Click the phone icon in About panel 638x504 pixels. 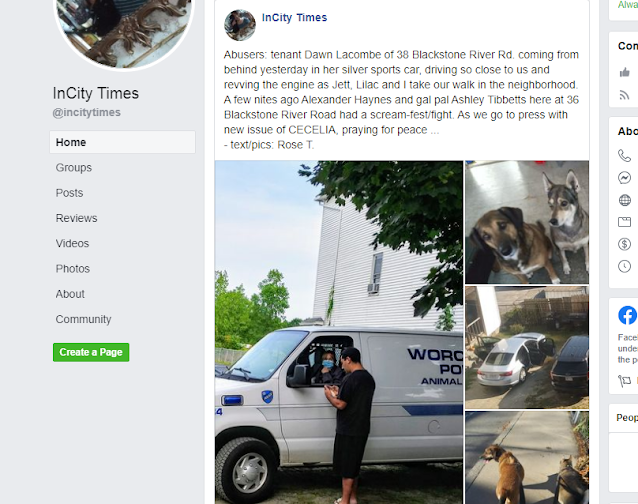click(625, 156)
